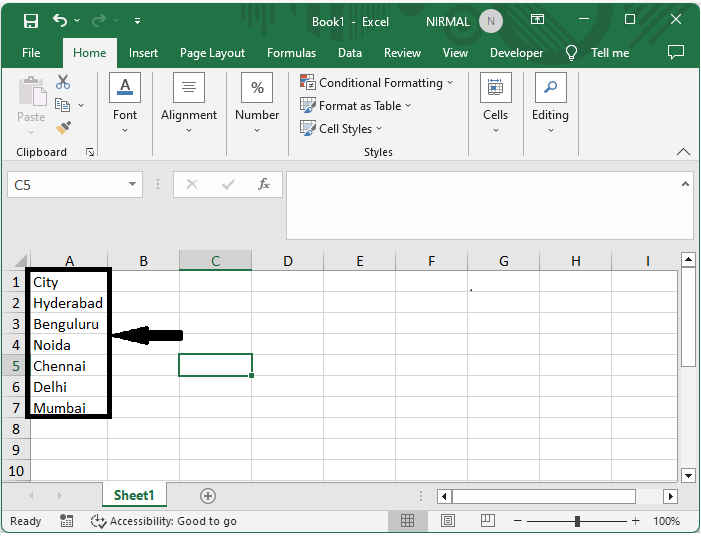Click Accessibility: Good to go status
Screen dimensions: 701x536
pyautogui.click(x=164, y=521)
